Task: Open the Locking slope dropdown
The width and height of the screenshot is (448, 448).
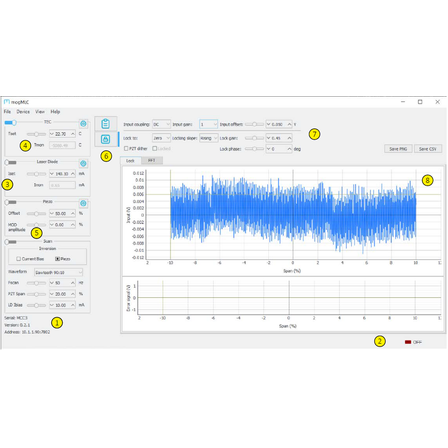Action: click(209, 138)
